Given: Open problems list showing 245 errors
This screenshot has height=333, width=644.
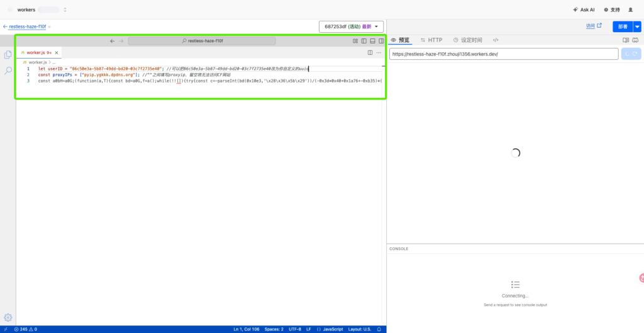Looking at the screenshot, I should coord(25,329).
